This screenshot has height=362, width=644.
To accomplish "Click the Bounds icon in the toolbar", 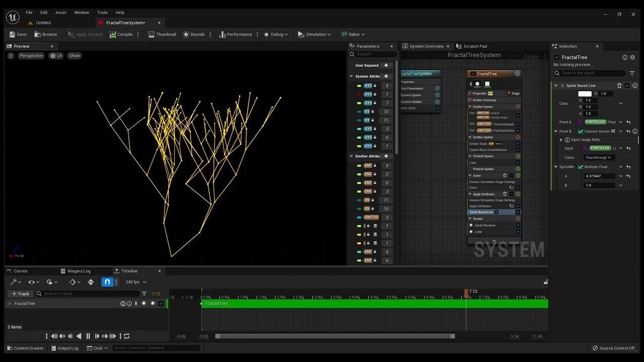I will click(187, 34).
